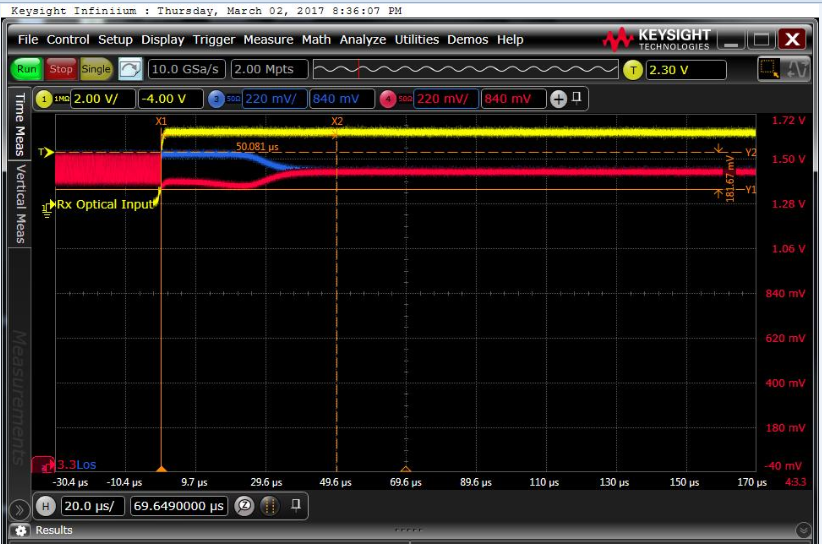822x544 pixels.
Task: Open the Results panel gear icon
Action: [21, 530]
